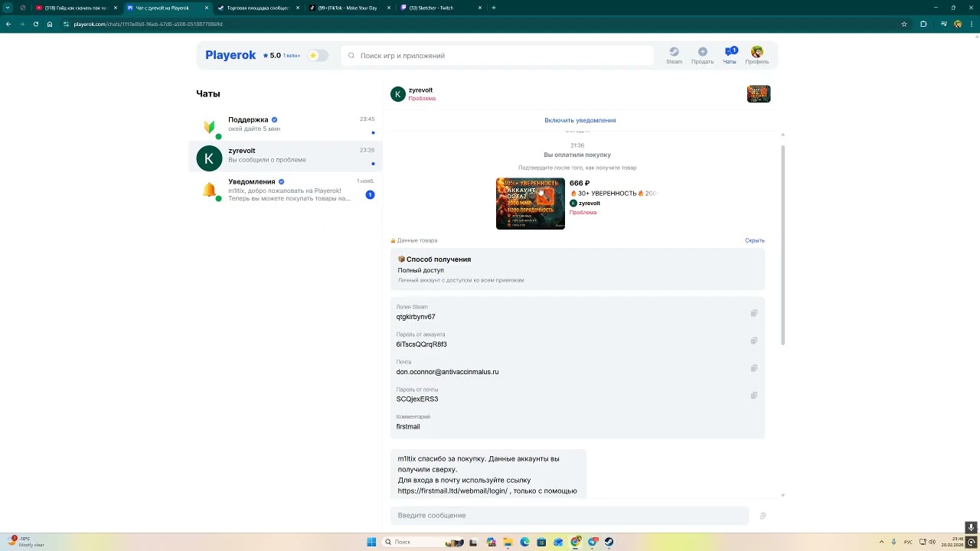Open the Профиль avatar menu

(x=757, y=55)
